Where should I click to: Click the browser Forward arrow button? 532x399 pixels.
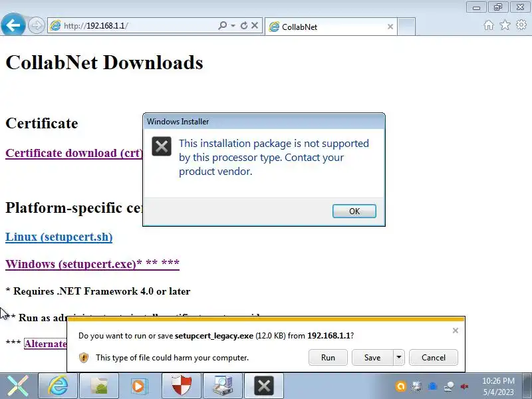(37, 25)
